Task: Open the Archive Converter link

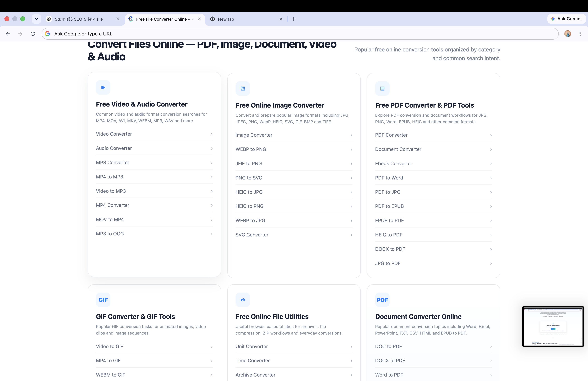Action: point(294,375)
